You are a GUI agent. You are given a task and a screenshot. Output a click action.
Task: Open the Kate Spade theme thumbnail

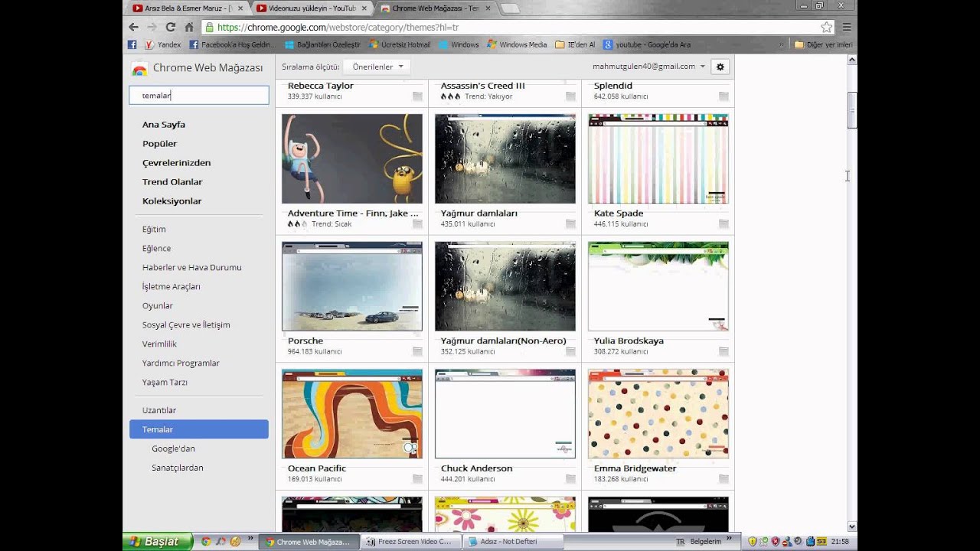(658, 159)
